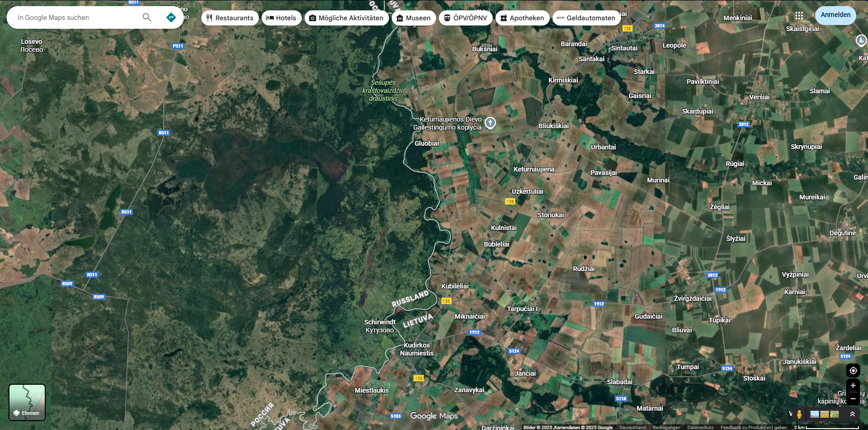Viewport: 868px width, 430px height.
Task: Open the Datenschutz privacy link
Action: (x=701, y=428)
